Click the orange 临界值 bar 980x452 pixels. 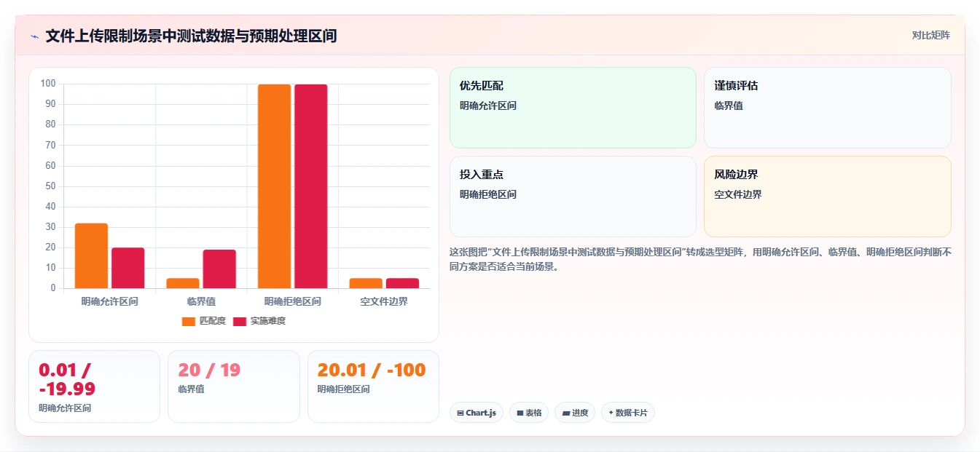pyautogui.click(x=183, y=283)
